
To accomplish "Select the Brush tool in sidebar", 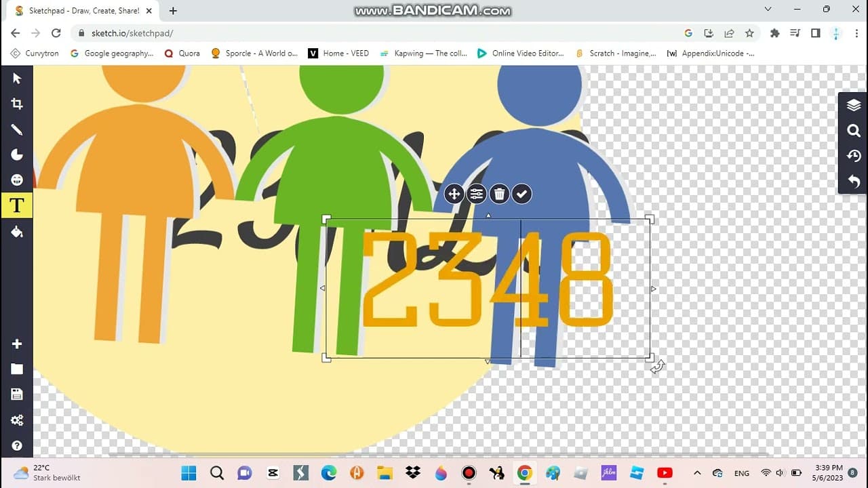I will (17, 129).
